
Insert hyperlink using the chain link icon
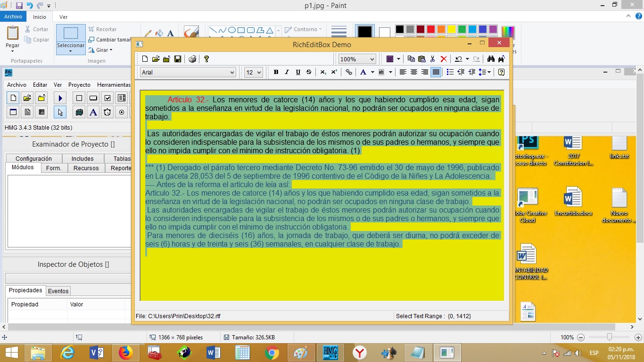click(x=349, y=72)
